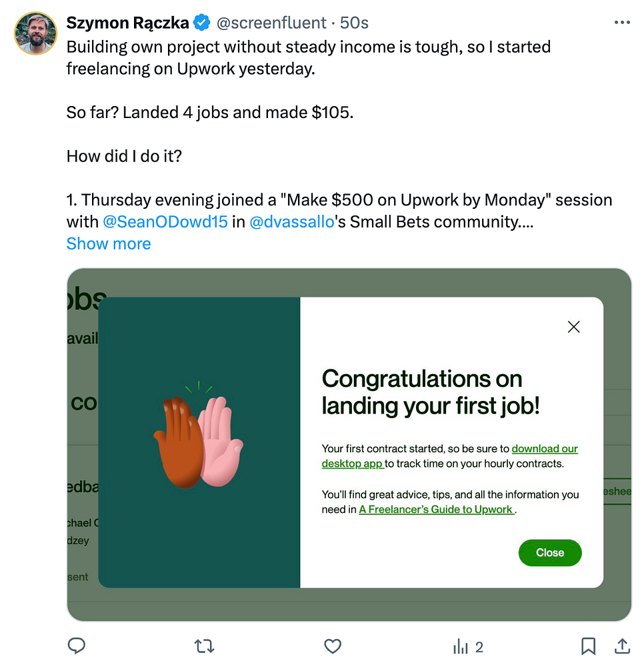Open @SeanODowd15 mention

tap(165, 222)
